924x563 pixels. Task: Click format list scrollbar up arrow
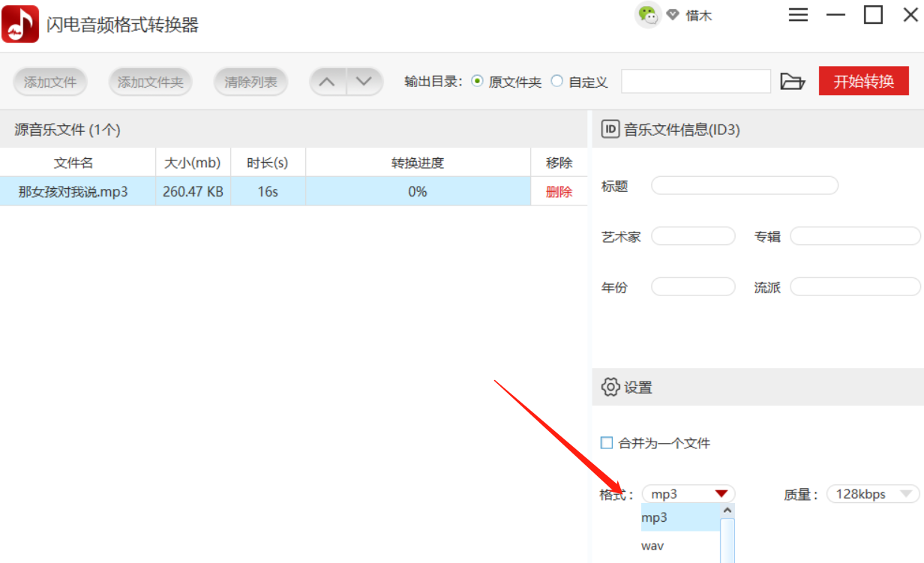727,511
